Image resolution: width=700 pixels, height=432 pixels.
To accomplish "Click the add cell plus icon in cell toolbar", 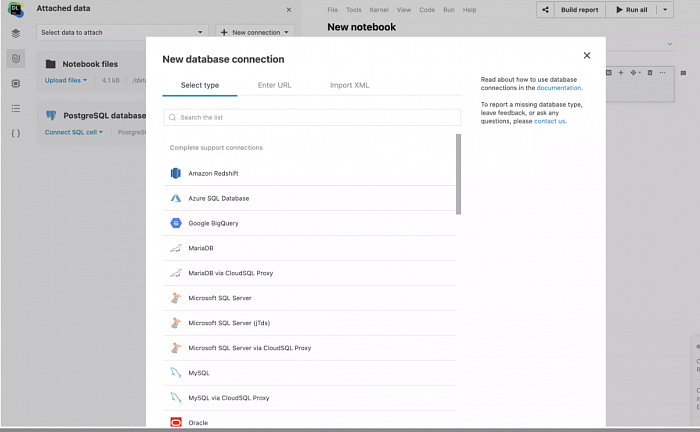I will 621,72.
